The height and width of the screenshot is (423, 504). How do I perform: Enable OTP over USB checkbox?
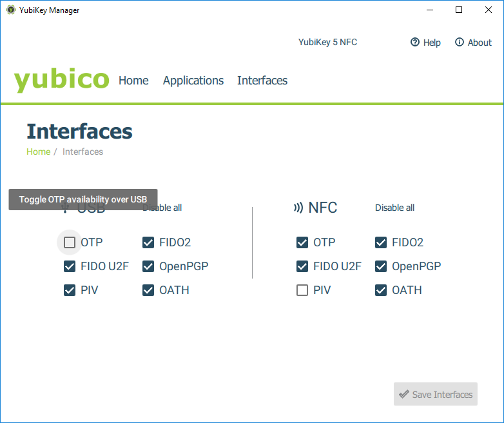70,242
